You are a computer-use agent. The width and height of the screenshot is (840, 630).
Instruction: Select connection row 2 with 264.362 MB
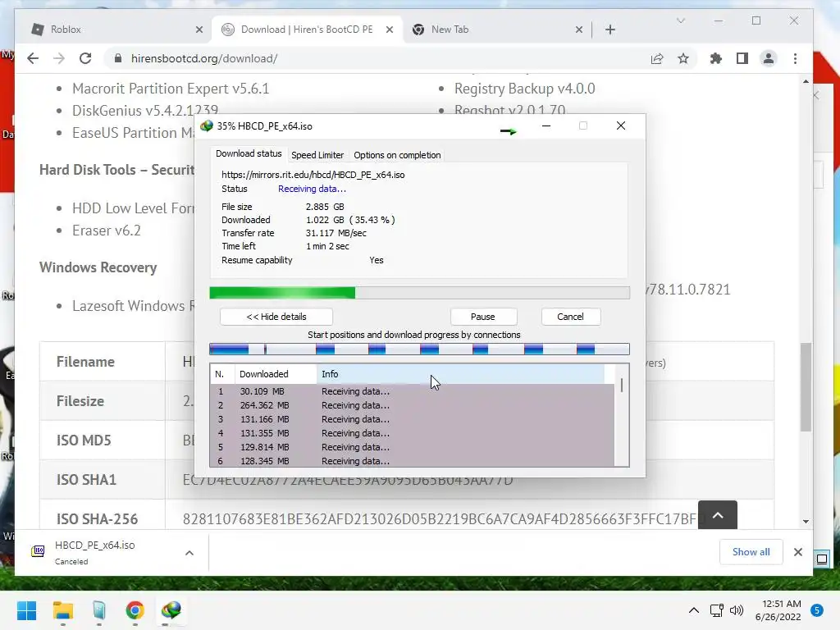coord(413,405)
